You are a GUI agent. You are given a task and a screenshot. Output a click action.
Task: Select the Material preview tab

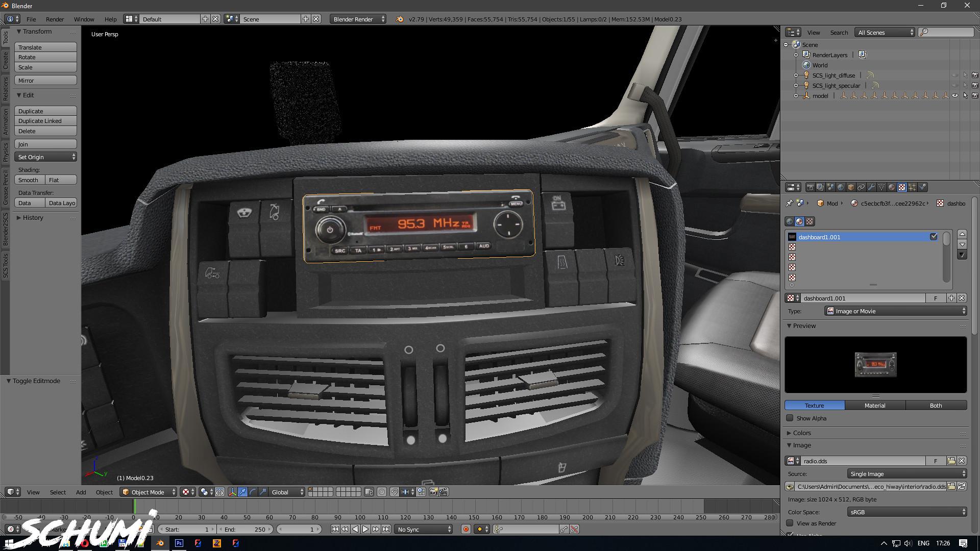tap(875, 405)
